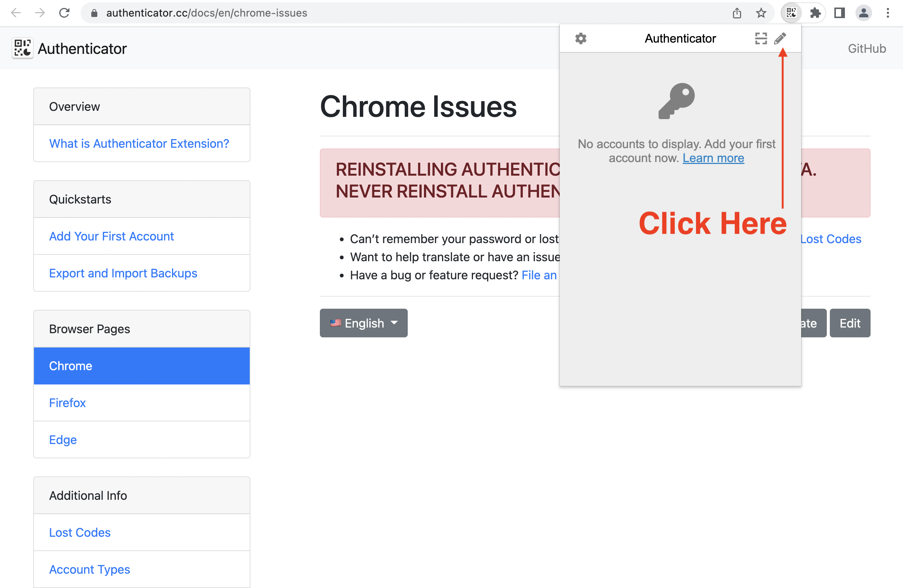This screenshot has height=588, width=903.
Task: Click the Authenticator site logo icon
Action: [22, 48]
